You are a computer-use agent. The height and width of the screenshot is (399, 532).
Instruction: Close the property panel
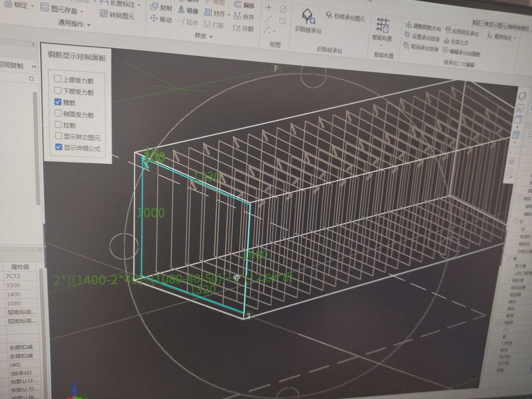[40, 250]
